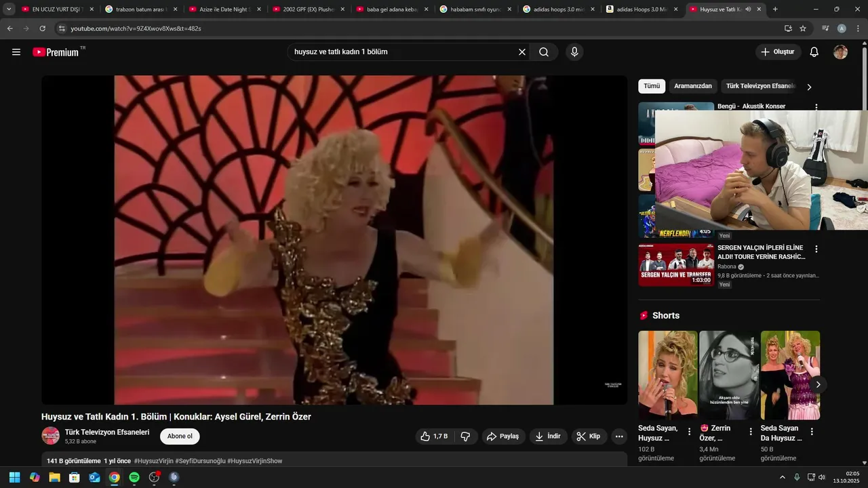Show hidden system tray icons
The image size is (868, 488).
[783, 477]
